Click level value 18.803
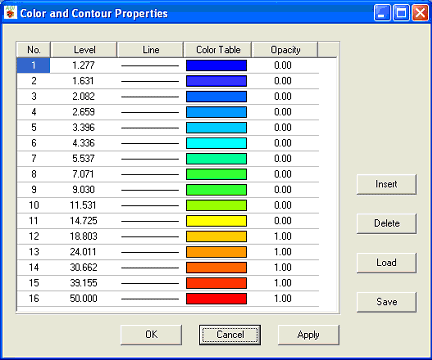 pos(83,236)
